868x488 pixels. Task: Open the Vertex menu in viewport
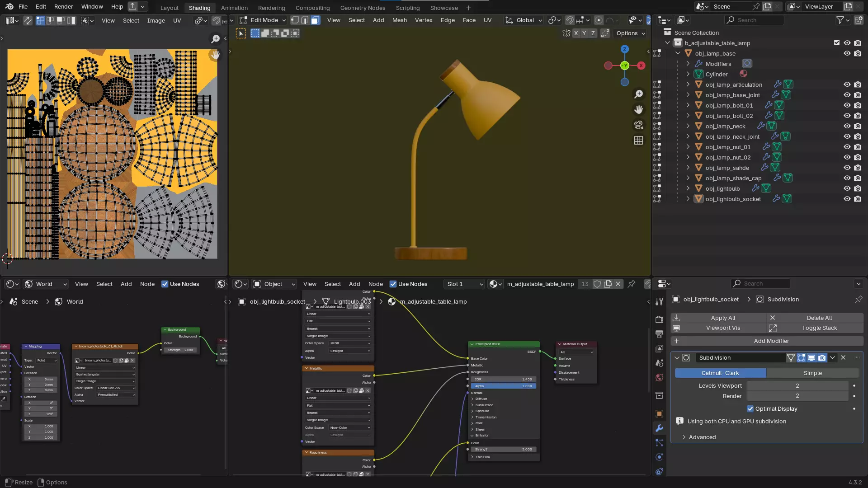424,20
